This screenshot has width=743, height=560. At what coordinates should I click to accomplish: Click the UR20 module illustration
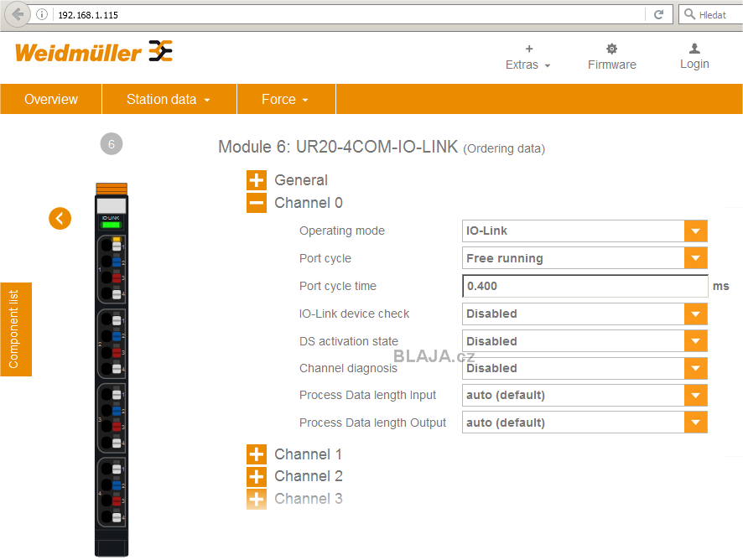[x=112, y=370]
